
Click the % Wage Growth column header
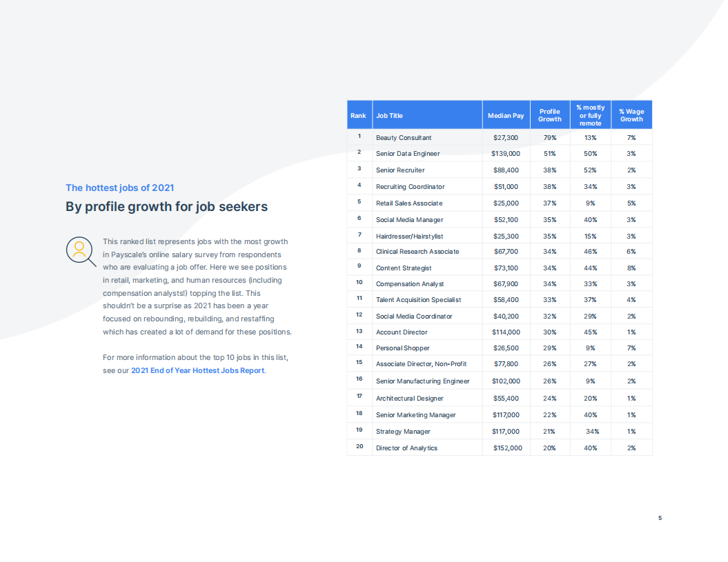(x=631, y=115)
